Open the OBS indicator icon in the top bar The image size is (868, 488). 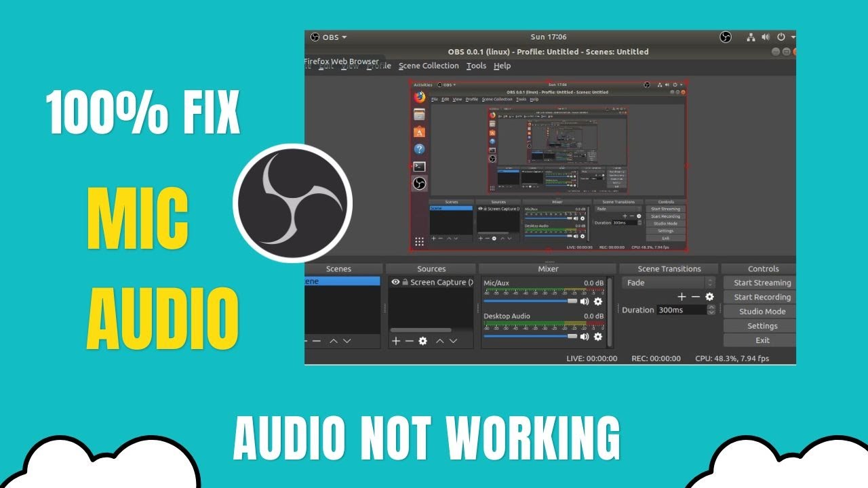coord(726,37)
